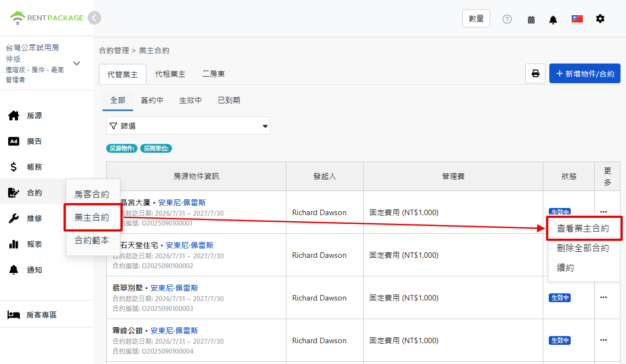This screenshot has height=364, width=626.
Task: Select the 簽約中 status tab
Action: (152, 100)
